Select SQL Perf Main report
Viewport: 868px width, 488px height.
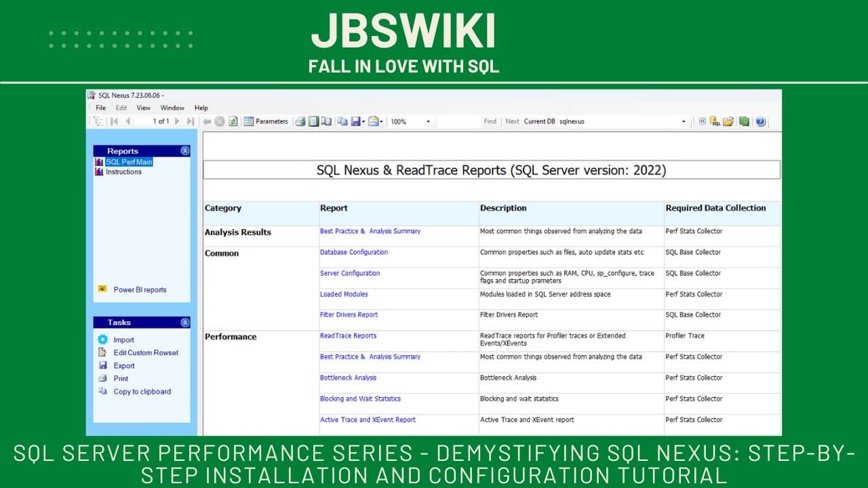[129, 162]
